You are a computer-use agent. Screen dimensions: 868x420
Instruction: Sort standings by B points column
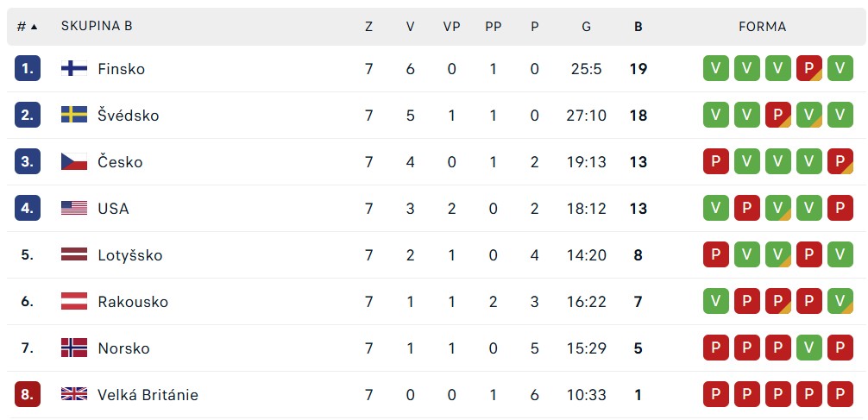[638, 27]
